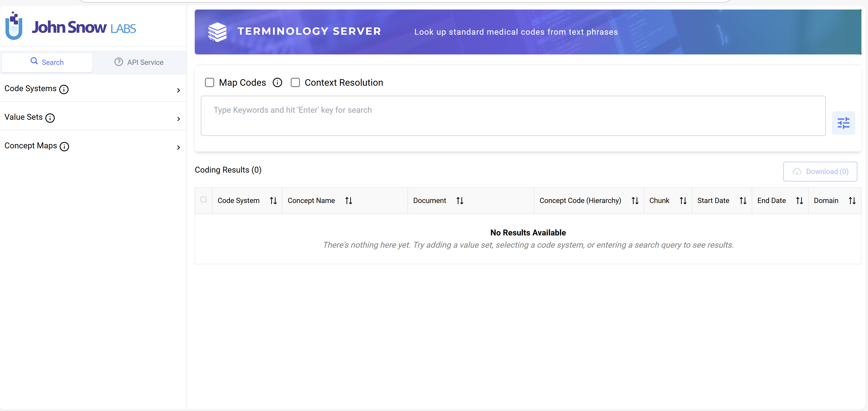Tick the select-all results checkbox

204,200
